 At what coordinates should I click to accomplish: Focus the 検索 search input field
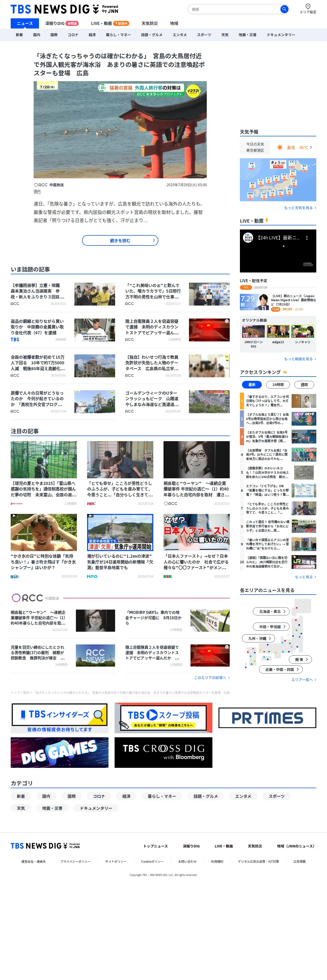pyautogui.click(x=234, y=9)
